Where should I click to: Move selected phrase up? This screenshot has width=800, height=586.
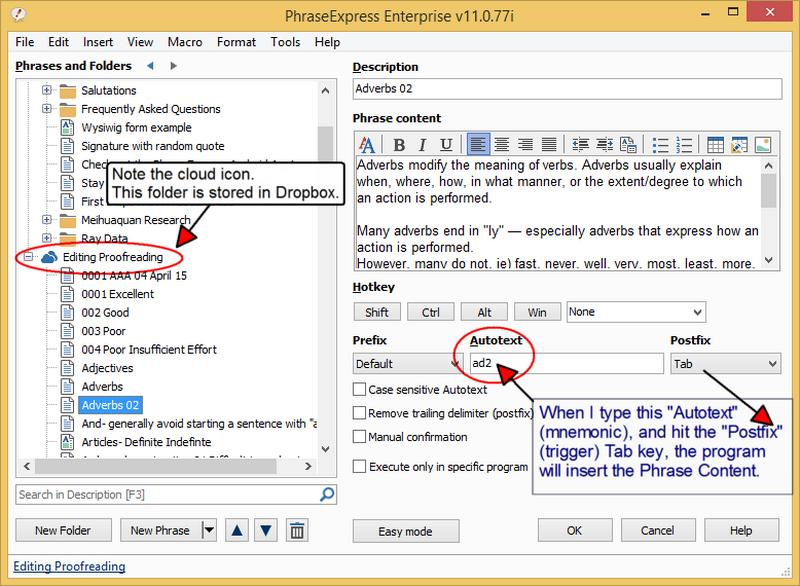[237, 530]
